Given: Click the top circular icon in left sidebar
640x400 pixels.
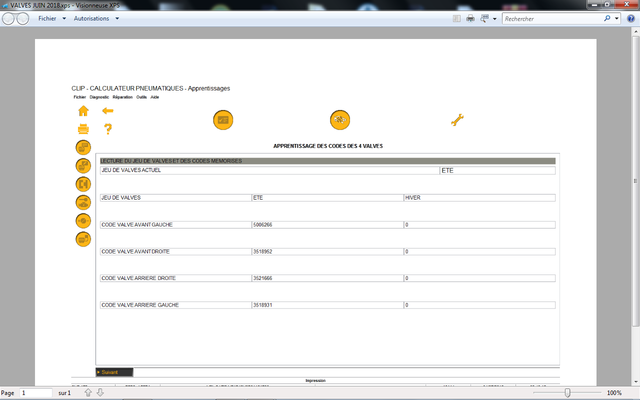Looking at the screenshot, I should 83,148.
